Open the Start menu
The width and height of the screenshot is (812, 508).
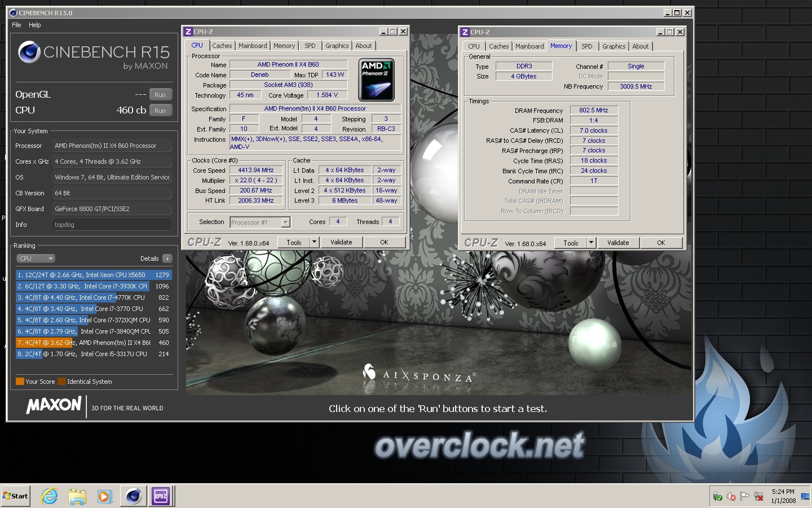(x=16, y=496)
